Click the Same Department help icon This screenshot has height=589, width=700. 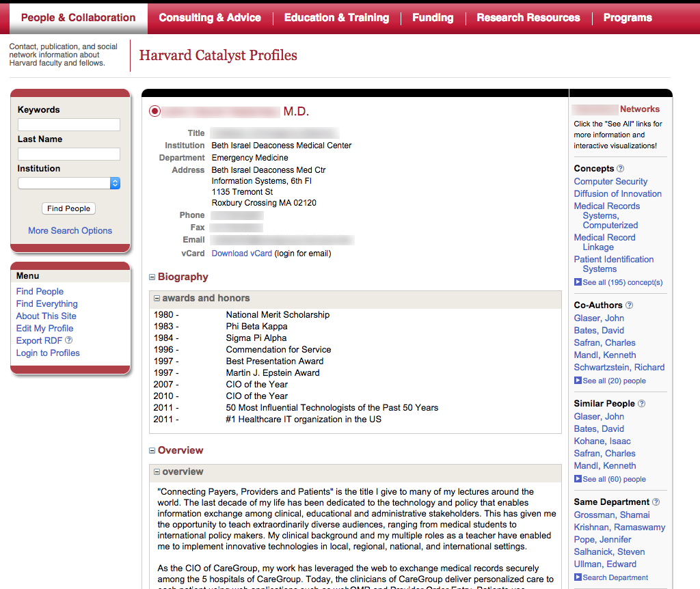click(656, 502)
